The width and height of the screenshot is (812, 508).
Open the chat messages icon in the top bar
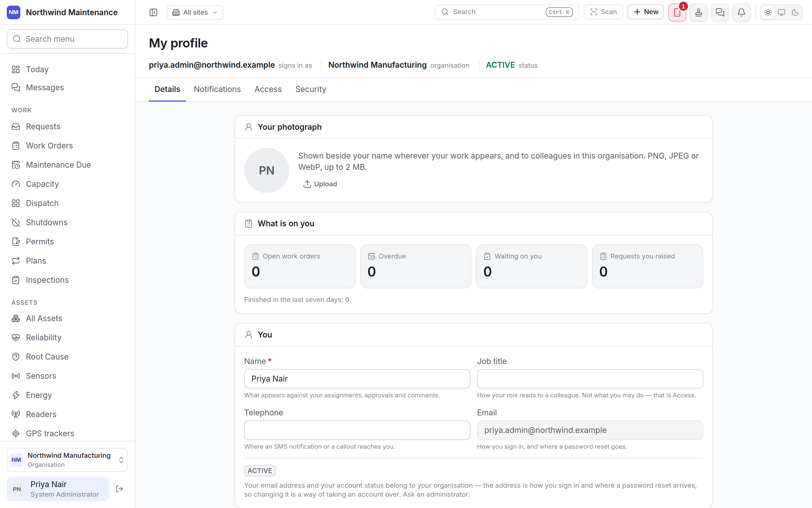720,12
